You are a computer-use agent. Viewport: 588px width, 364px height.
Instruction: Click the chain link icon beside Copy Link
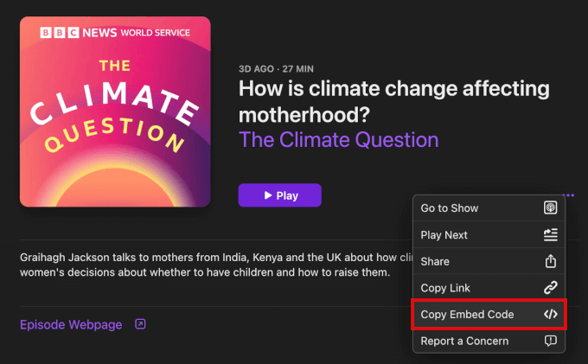coord(550,288)
